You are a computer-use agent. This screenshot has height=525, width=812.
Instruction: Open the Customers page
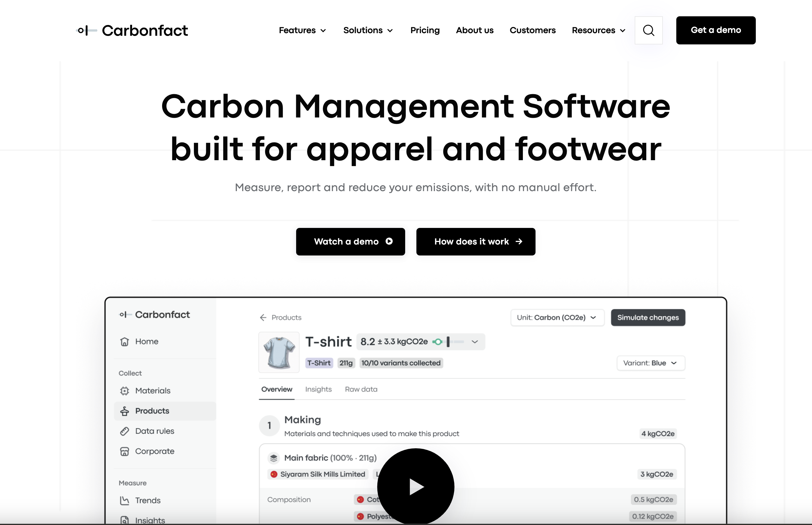pos(533,30)
